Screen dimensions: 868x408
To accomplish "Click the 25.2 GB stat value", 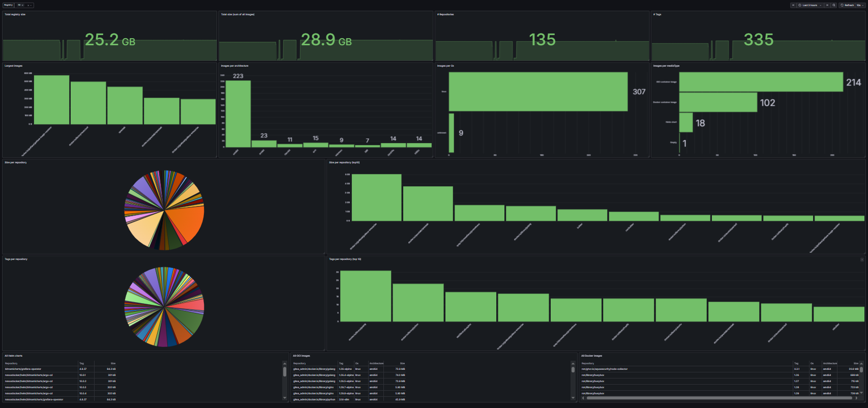I will pos(110,40).
